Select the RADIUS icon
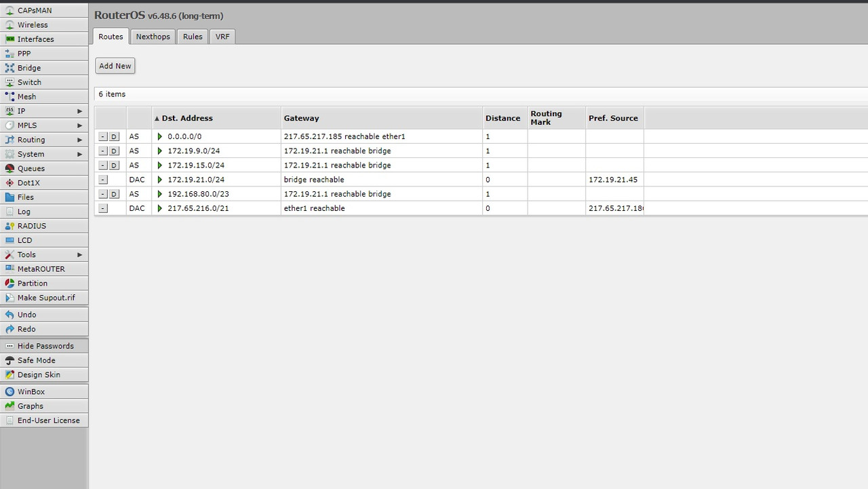 [9, 226]
